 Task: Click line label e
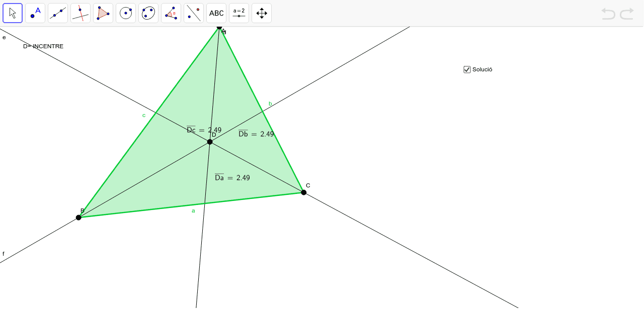point(4,37)
